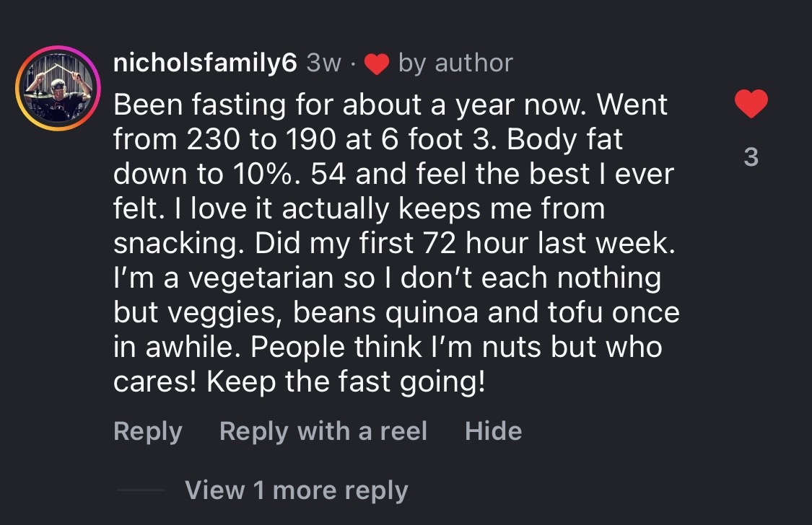Expand "View 1 more reply"
The image size is (812, 525).
click(x=296, y=490)
